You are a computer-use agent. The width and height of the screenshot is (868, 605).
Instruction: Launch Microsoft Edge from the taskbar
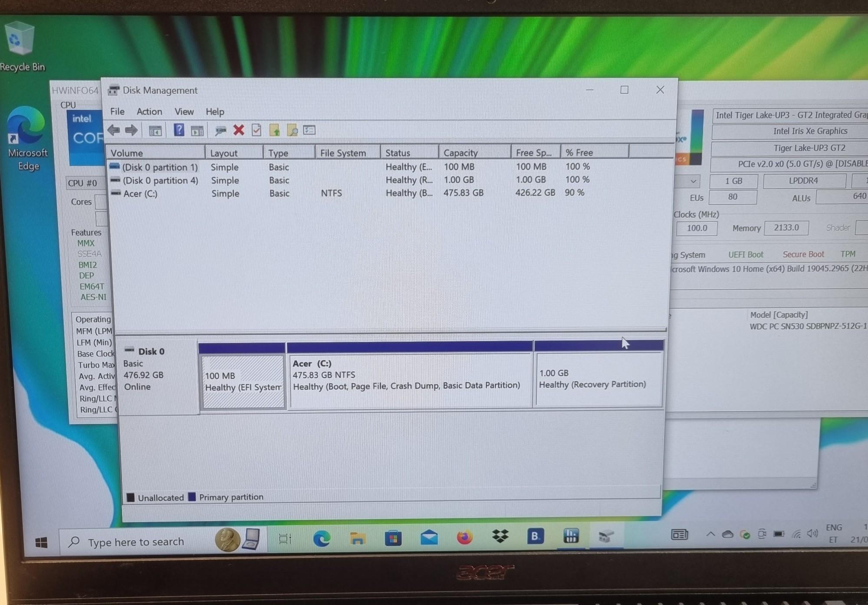pos(322,539)
